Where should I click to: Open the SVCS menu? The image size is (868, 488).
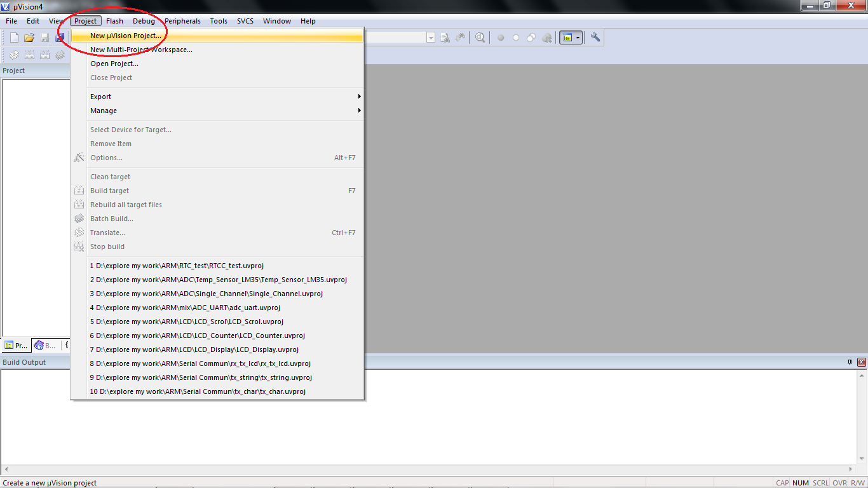pyautogui.click(x=245, y=21)
